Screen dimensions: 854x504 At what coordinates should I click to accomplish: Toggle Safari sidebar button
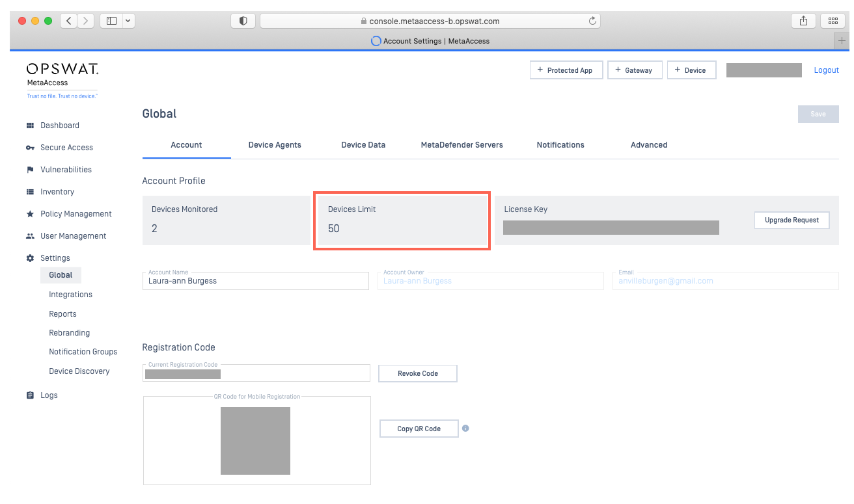[x=111, y=21]
